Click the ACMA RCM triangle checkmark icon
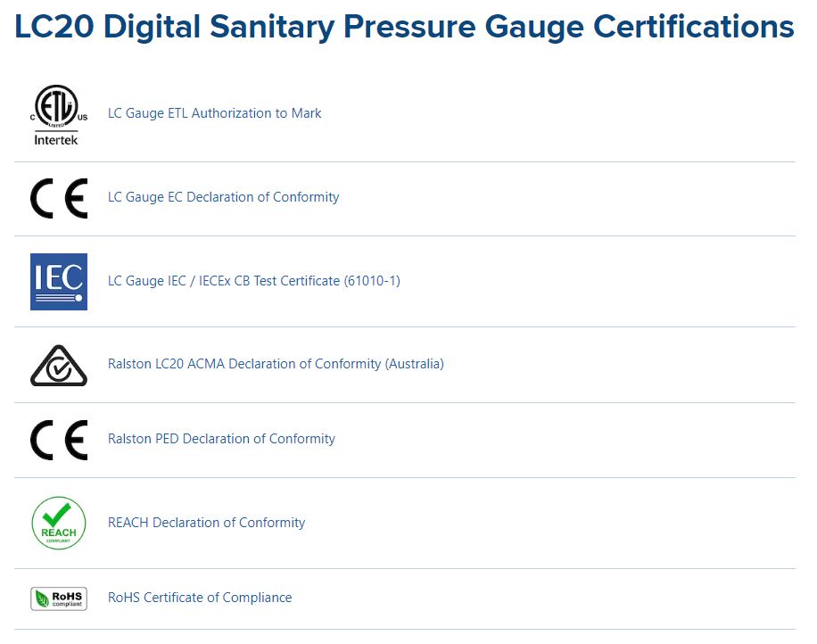Image resolution: width=817 pixels, height=644 pixels. click(x=58, y=365)
